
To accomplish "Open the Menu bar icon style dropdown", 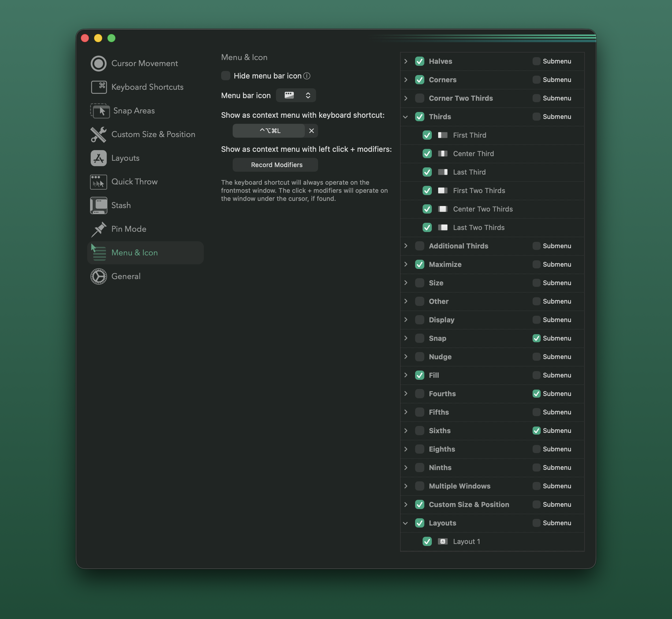I will [x=296, y=96].
